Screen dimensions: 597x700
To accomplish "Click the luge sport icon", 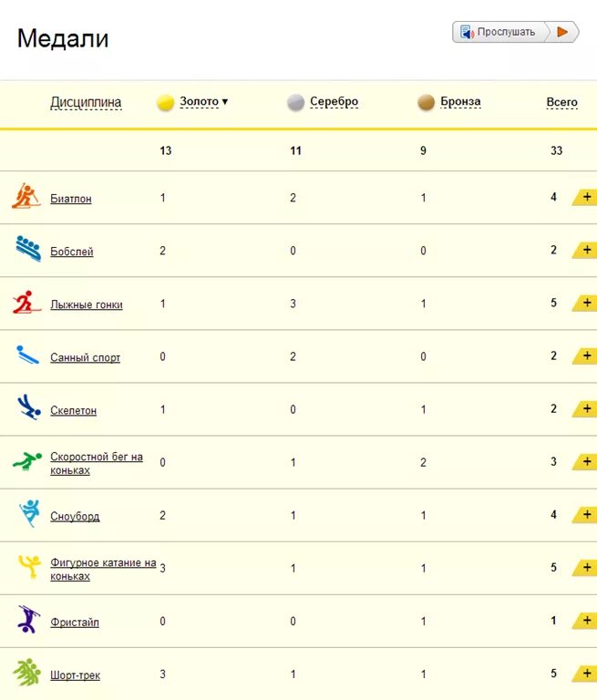I will tap(27, 355).
